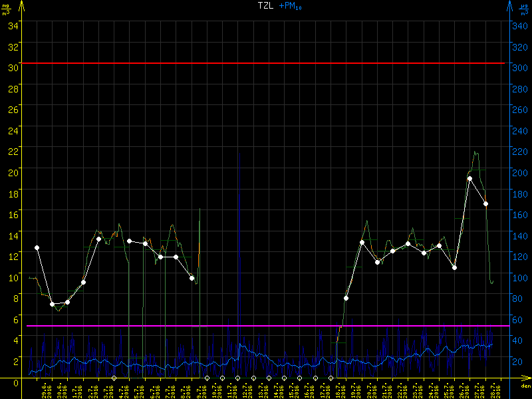Click the 'den' time axis label
The image size is (532, 399).
tap(525, 386)
